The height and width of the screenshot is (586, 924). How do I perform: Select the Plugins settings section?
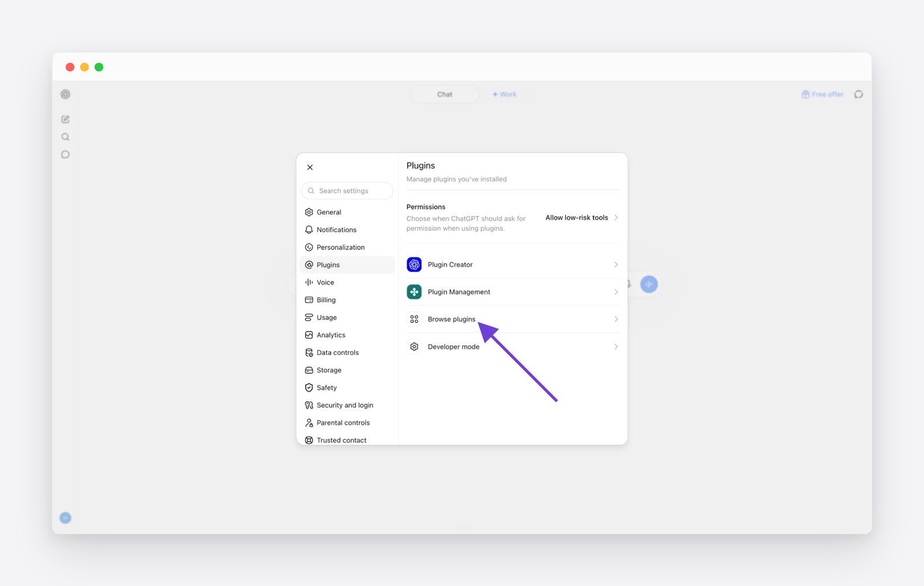tap(347, 264)
